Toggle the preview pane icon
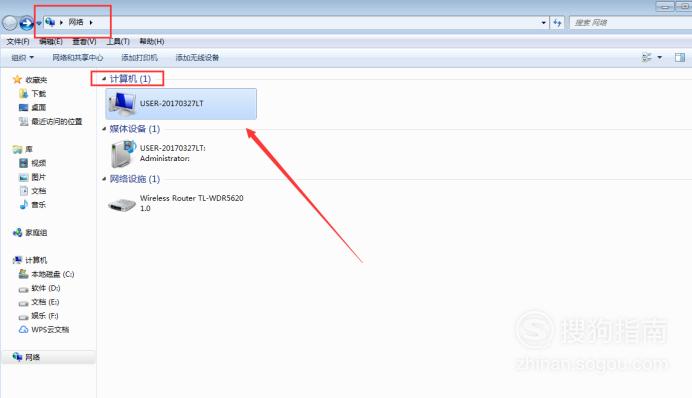The width and height of the screenshot is (692, 398). click(x=680, y=57)
